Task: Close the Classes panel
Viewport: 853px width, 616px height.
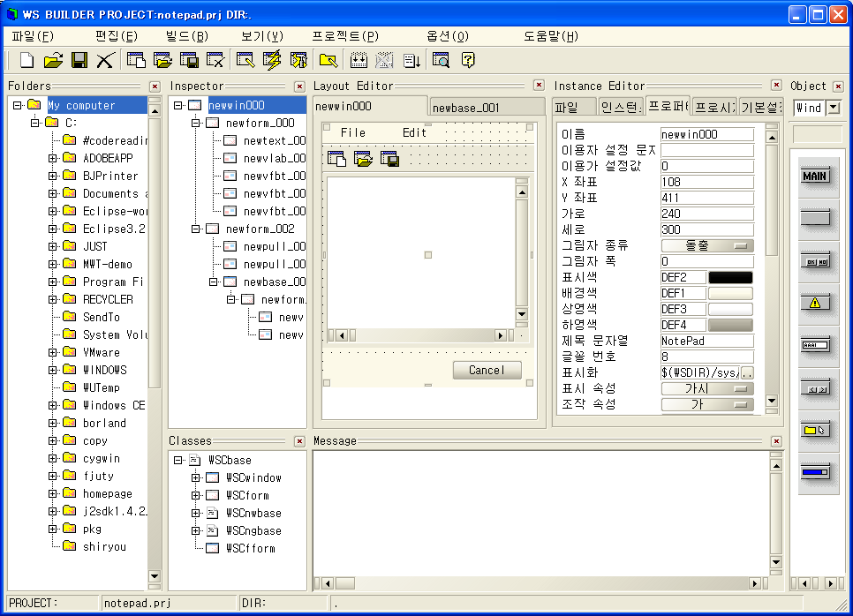Action: tap(299, 441)
